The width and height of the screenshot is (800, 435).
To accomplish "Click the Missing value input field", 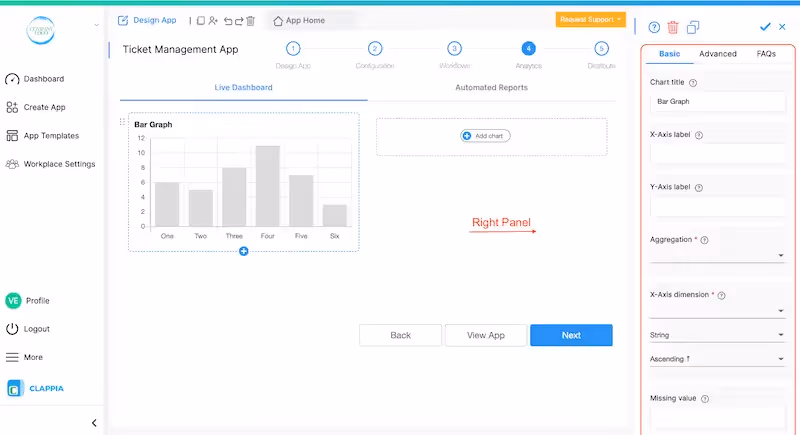I will click(717, 418).
